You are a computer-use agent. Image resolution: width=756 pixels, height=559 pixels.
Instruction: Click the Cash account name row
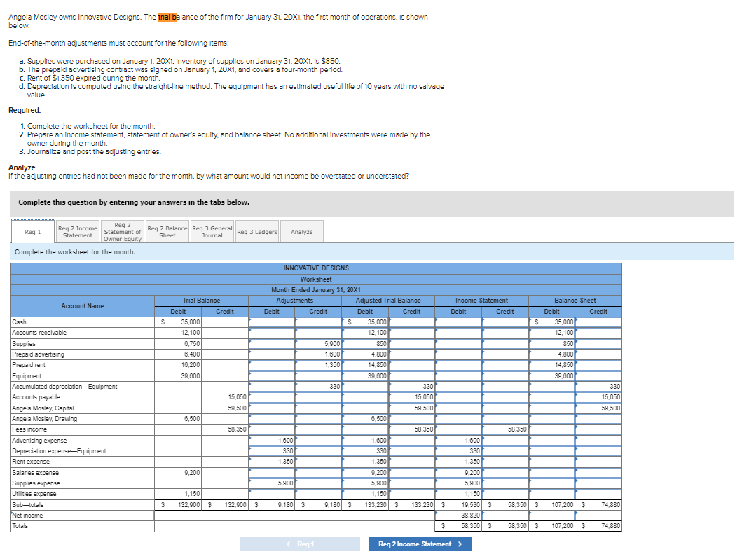point(82,322)
